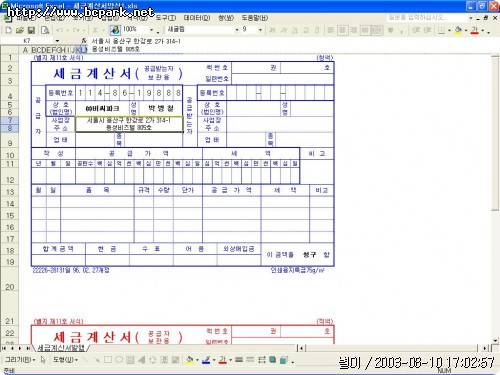Save the workbook with the floppy disk icon
The image size is (500, 375).
(31, 30)
